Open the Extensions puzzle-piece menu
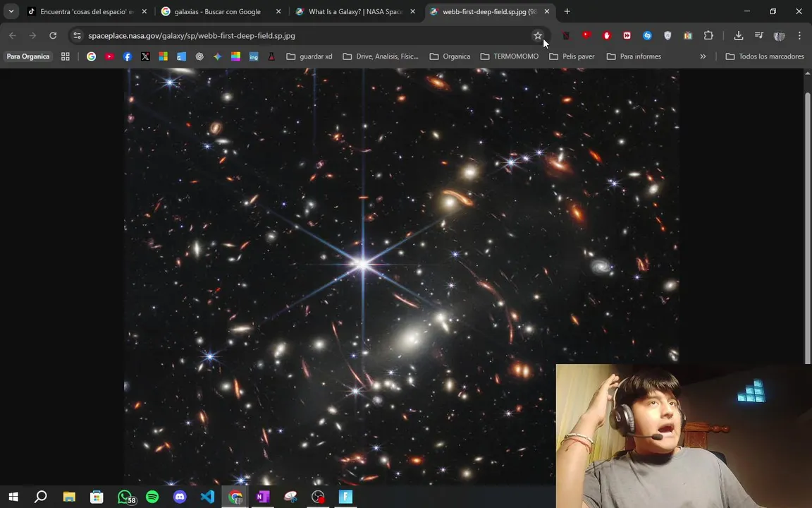This screenshot has height=508, width=812. click(x=708, y=36)
